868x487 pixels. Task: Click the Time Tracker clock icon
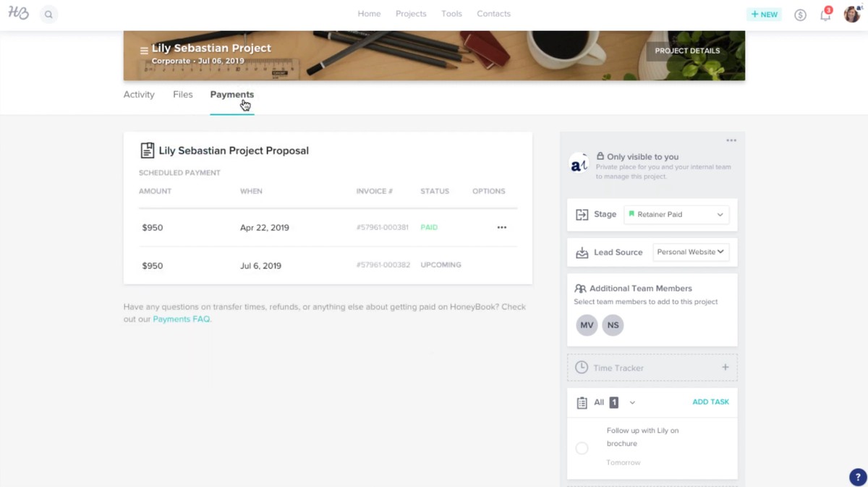pos(582,368)
